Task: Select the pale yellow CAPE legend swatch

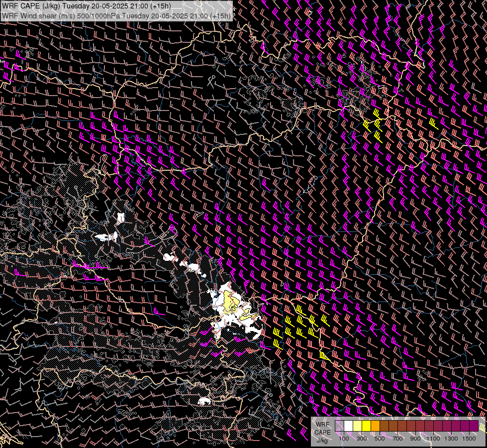Action: [x=358, y=426]
